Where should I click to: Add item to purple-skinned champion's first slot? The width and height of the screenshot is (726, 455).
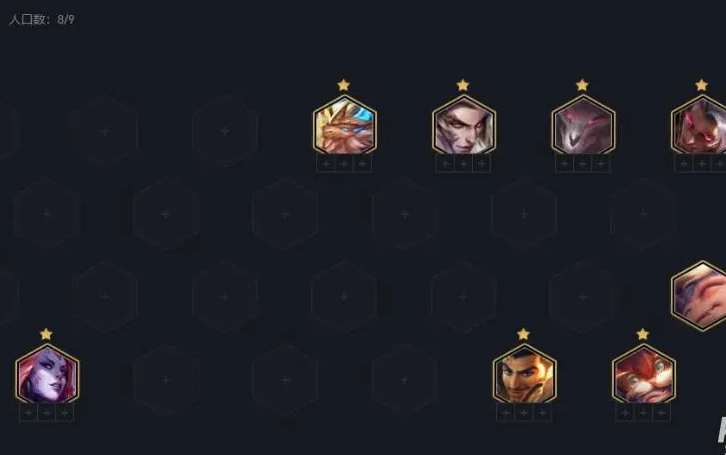point(28,413)
